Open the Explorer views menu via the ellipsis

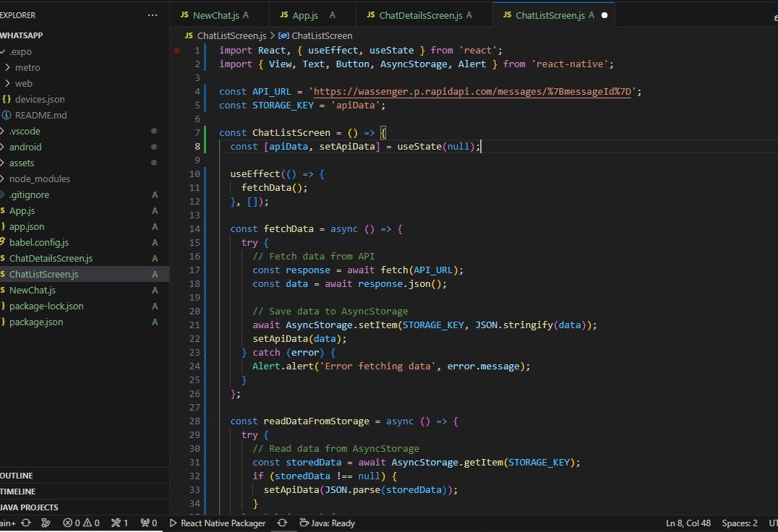pos(152,14)
